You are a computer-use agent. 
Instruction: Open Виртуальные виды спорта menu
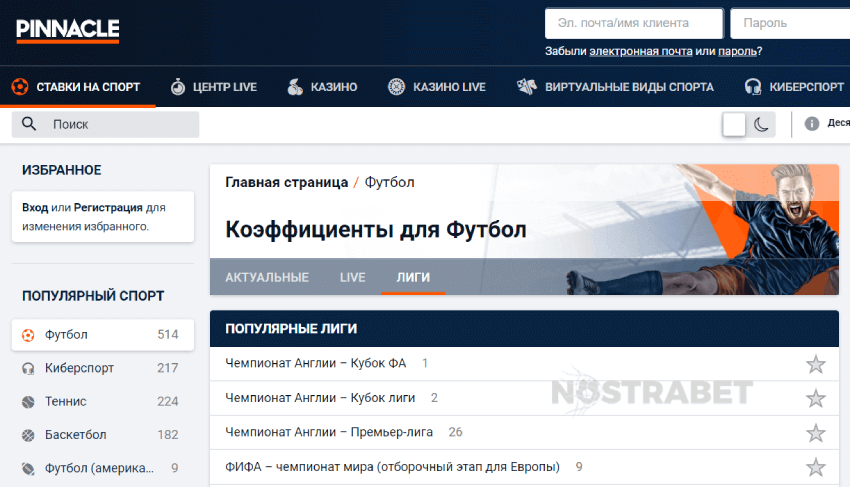[x=615, y=87]
